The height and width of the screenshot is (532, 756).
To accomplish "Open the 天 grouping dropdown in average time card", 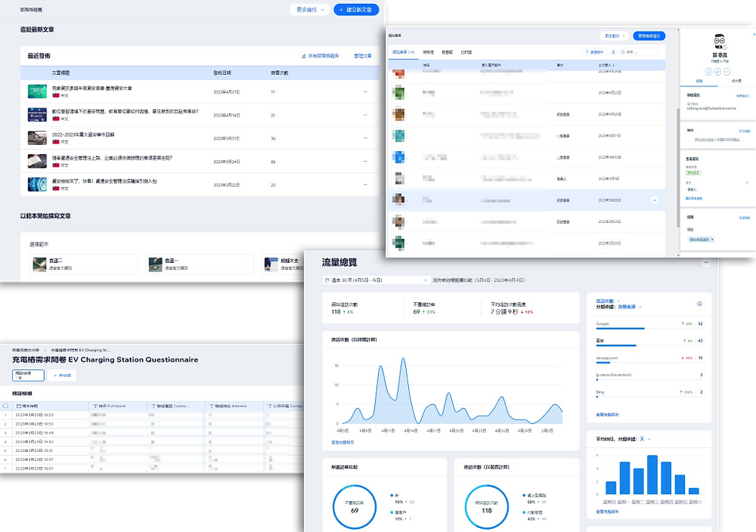I will [645, 439].
